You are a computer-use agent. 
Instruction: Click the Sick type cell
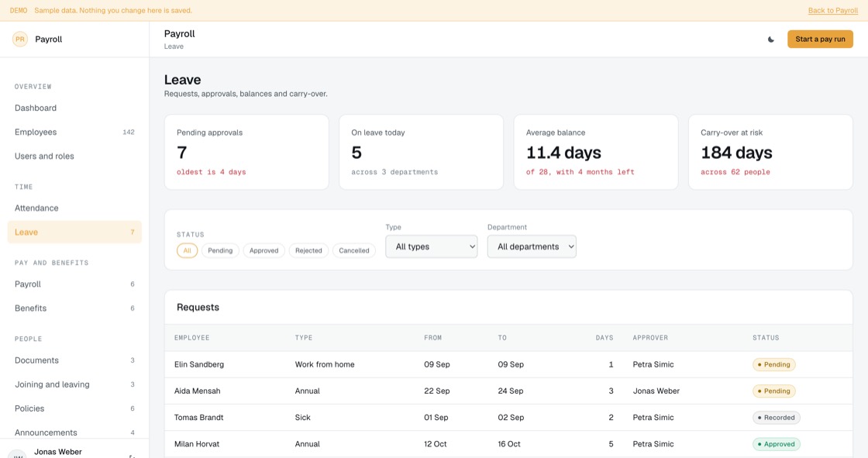pyautogui.click(x=303, y=418)
